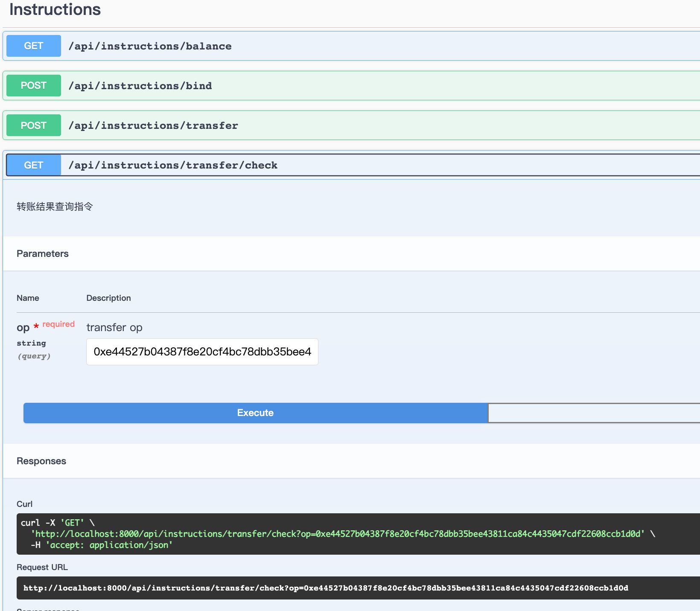Image resolution: width=700 pixels, height=611 pixels.
Task: Click the empty button next to Execute
Action: click(594, 413)
